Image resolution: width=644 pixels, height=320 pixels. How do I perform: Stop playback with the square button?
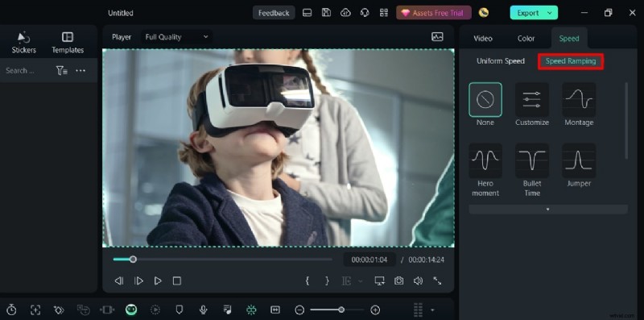point(176,281)
